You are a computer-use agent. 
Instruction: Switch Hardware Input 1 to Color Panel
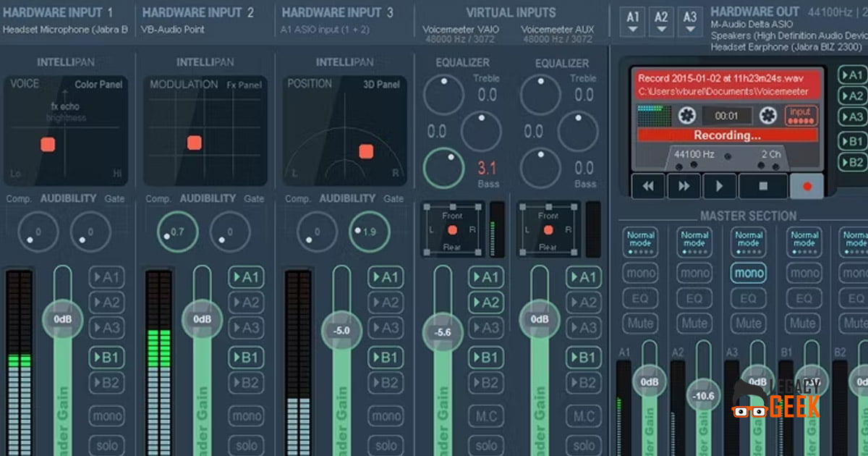(x=98, y=85)
